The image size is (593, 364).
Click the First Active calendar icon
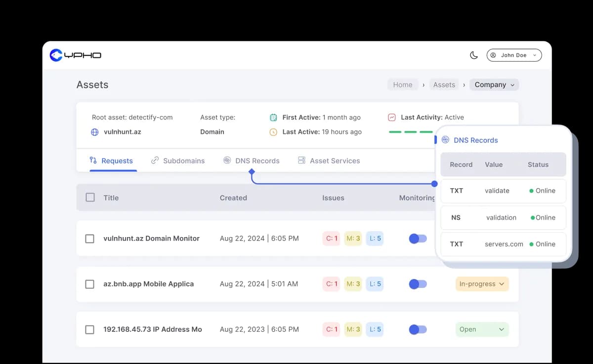[273, 118]
